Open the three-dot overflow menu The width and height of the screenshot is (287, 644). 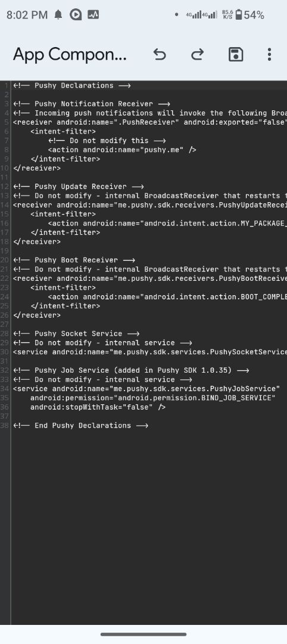point(269,54)
